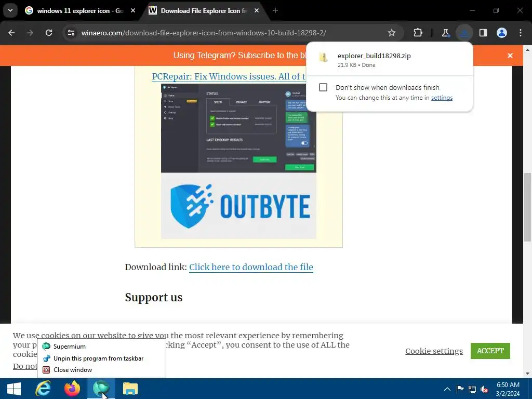Viewport: 532px width, 399px height.
Task: Open a new browser tab
Action: pos(275,11)
